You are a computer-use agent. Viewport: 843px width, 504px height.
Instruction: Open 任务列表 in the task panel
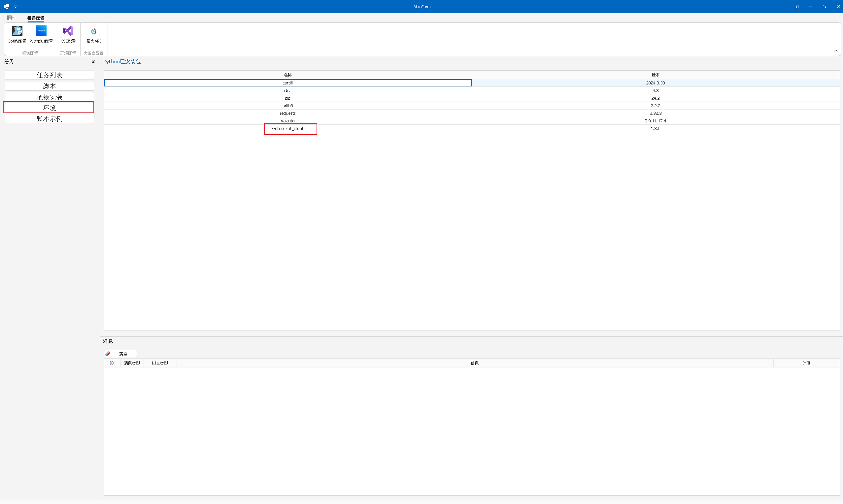click(x=50, y=75)
